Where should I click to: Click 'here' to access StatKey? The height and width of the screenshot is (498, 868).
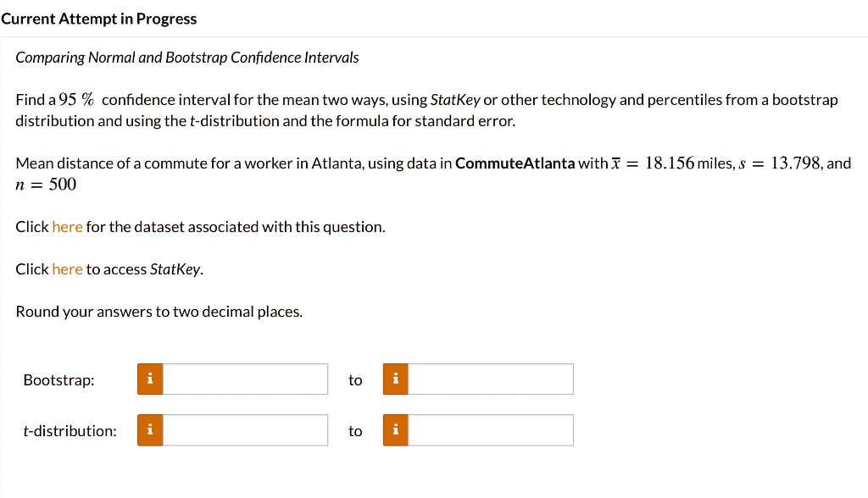click(x=67, y=268)
